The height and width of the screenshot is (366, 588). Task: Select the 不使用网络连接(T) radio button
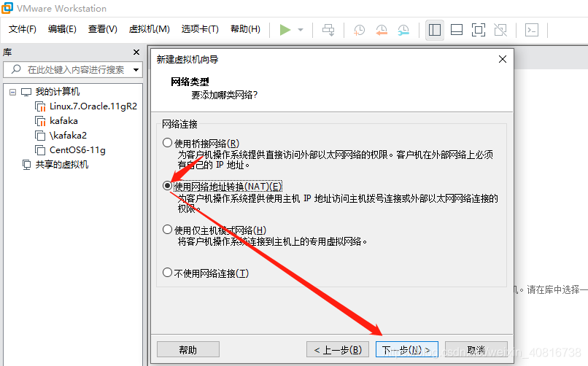click(167, 273)
